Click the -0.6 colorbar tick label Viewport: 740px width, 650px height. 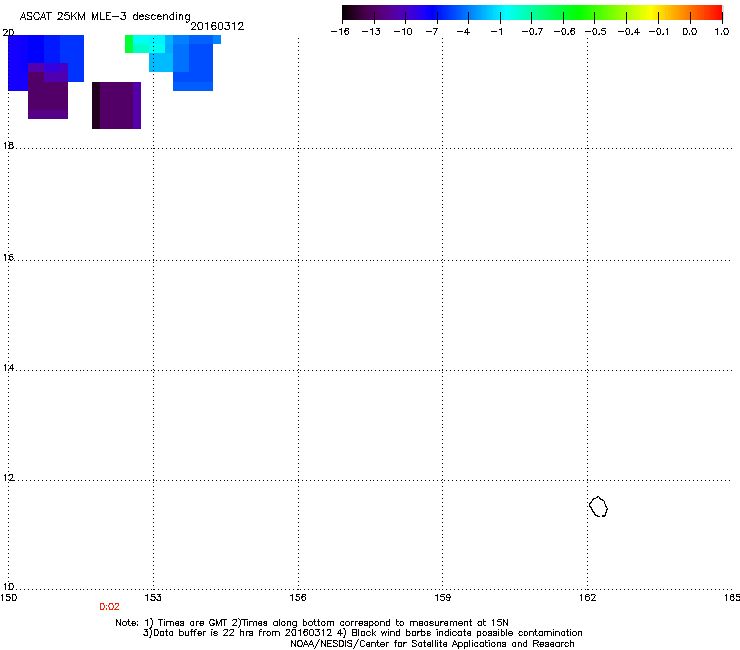(x=564, y=32)
